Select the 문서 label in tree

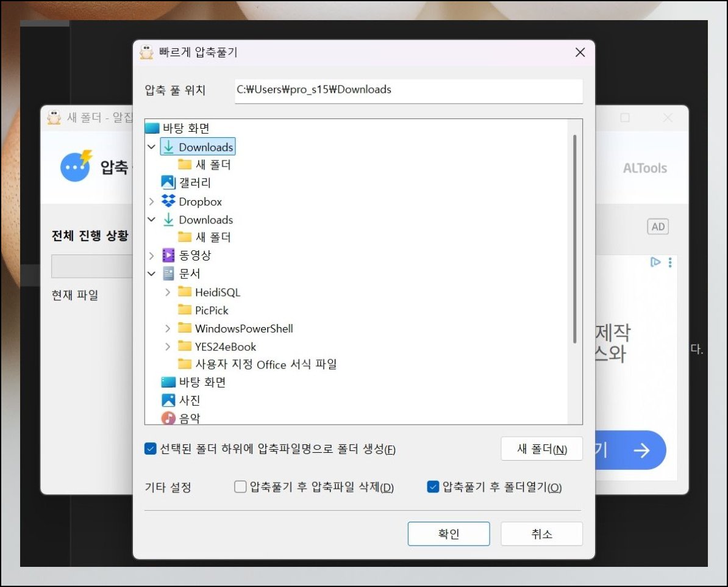coord(190,273)
